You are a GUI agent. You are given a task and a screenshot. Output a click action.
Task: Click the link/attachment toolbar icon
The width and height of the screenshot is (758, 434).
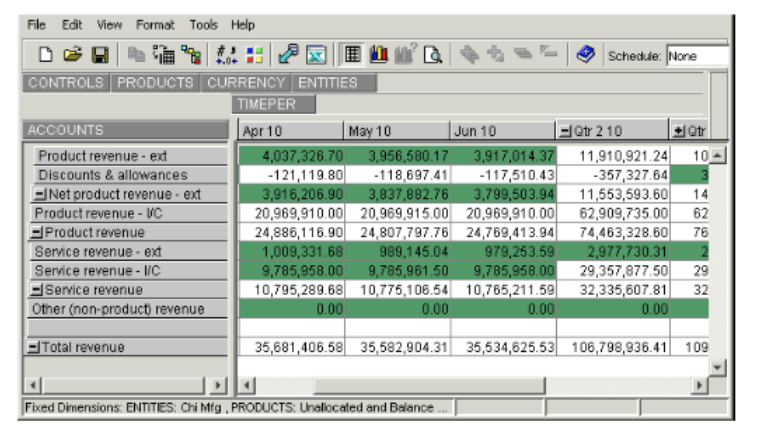(288, 56)
